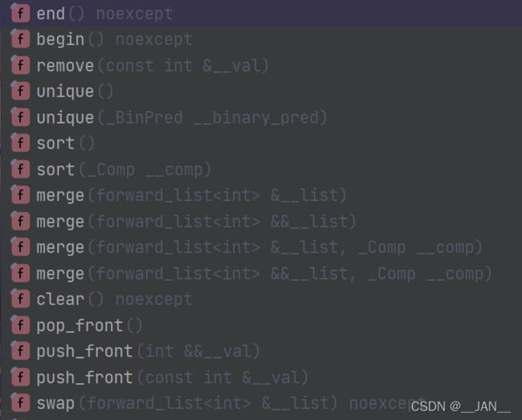The height and width of the screenshot is (420, 522).
Task: Click the function icon beside end()
Action: tap(20, 14)
